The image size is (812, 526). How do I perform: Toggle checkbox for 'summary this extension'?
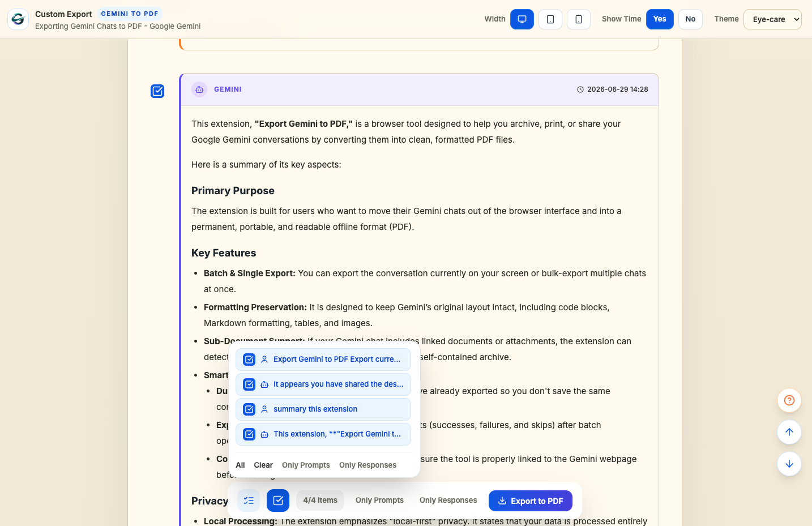point(249,409)
